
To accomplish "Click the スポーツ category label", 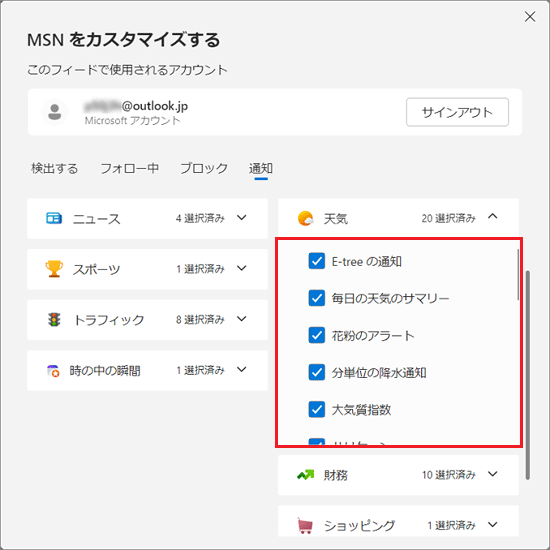I will 96,269.
